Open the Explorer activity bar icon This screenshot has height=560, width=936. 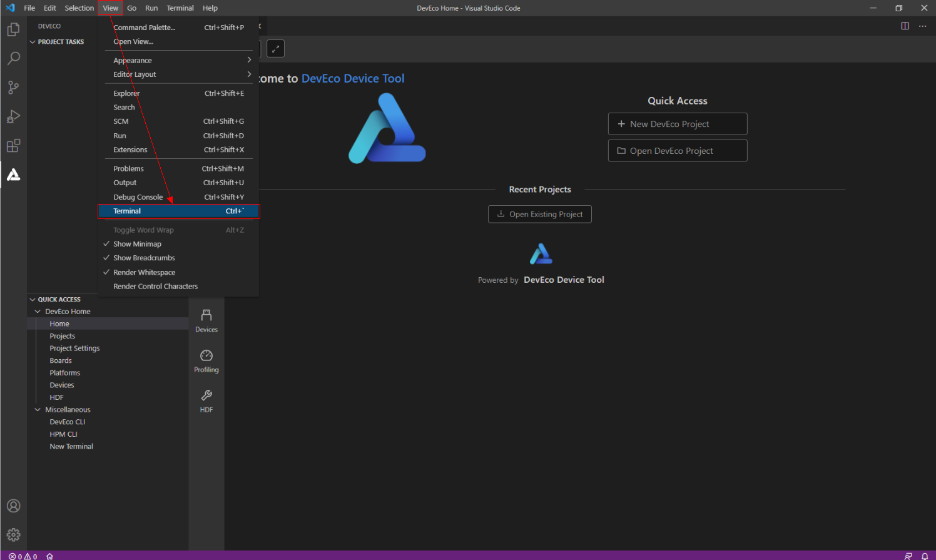click(x=13, y=29)
